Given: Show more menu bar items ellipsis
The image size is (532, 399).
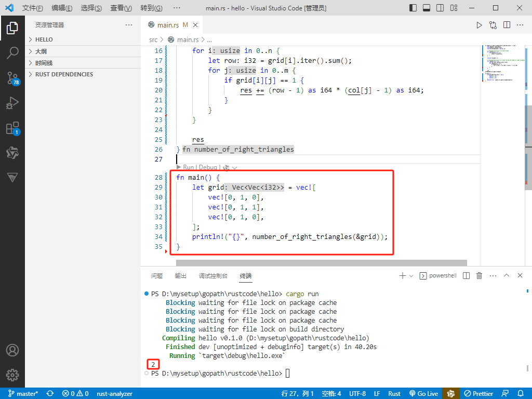Looking at the screenshot, I should tap(177, 8).
